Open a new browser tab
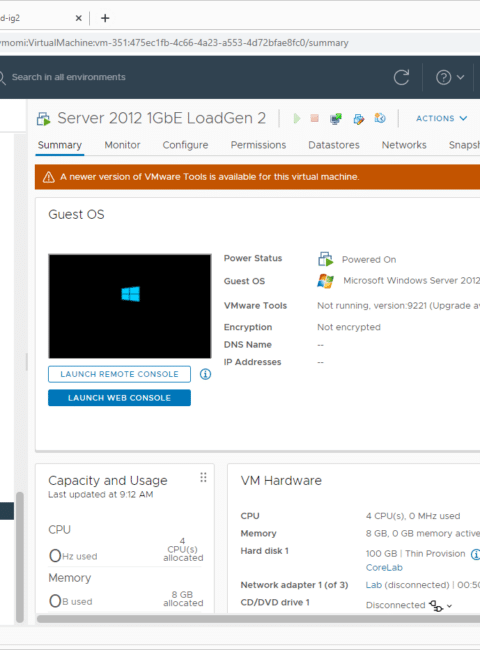480x650 pixels. (105, 18)
